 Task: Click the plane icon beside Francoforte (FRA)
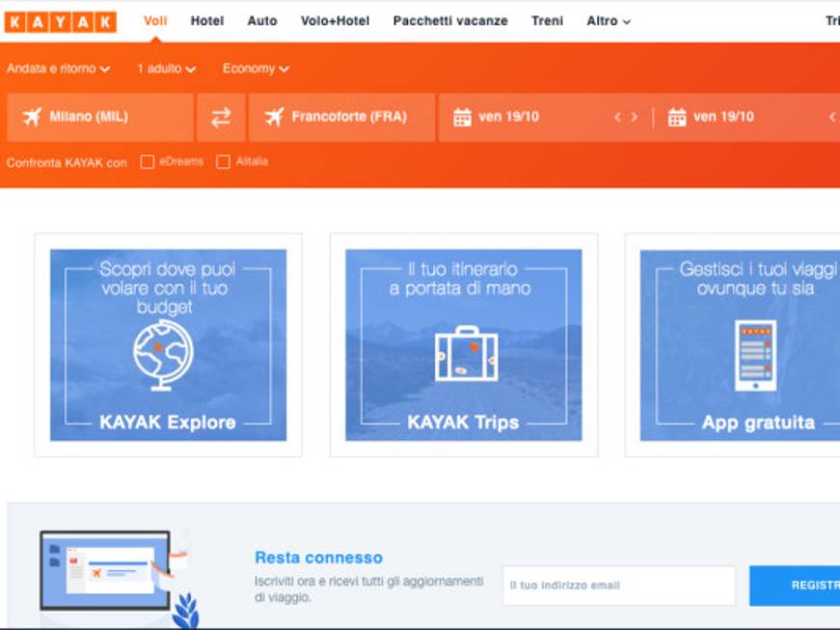pyautogui.click(x=274, y=117)
